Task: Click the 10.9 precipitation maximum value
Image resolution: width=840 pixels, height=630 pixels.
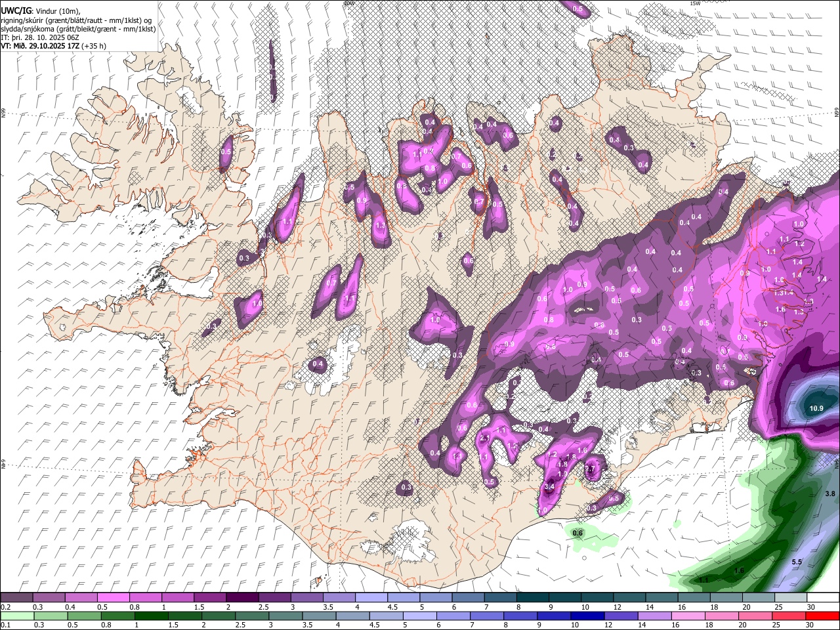Action: point(816,408)
